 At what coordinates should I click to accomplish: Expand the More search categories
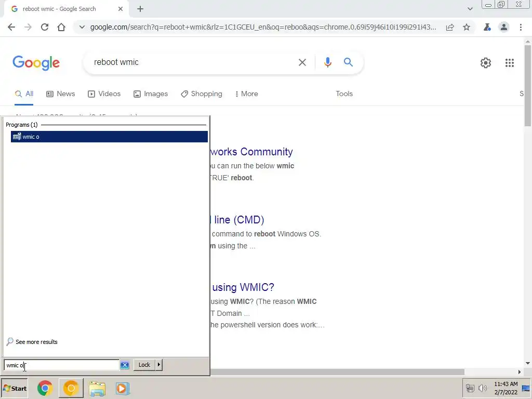247,94
